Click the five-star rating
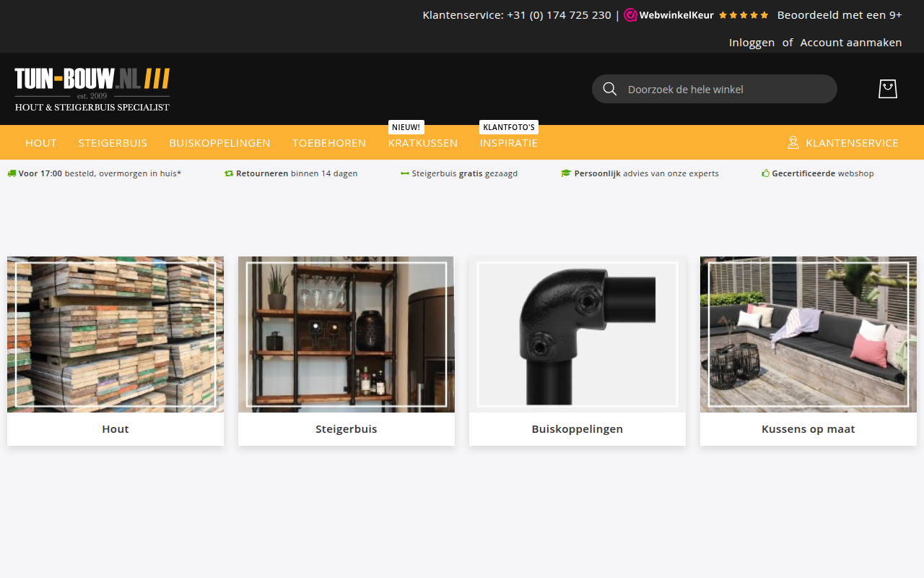 click(x=744, y=14)
